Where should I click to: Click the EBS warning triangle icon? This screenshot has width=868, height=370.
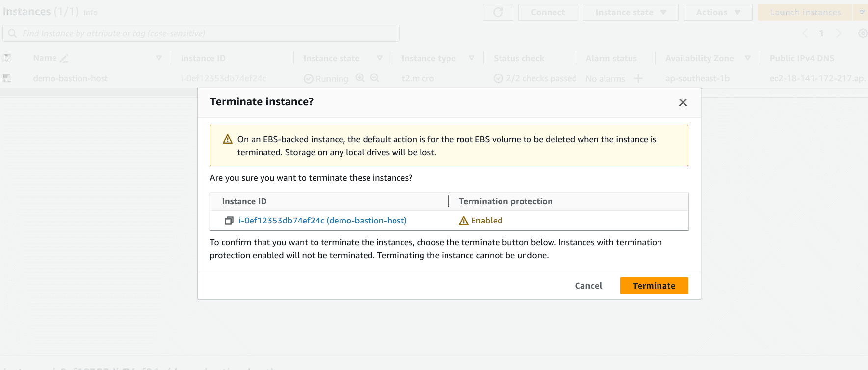pyautogui.click(x=228, y=139)
